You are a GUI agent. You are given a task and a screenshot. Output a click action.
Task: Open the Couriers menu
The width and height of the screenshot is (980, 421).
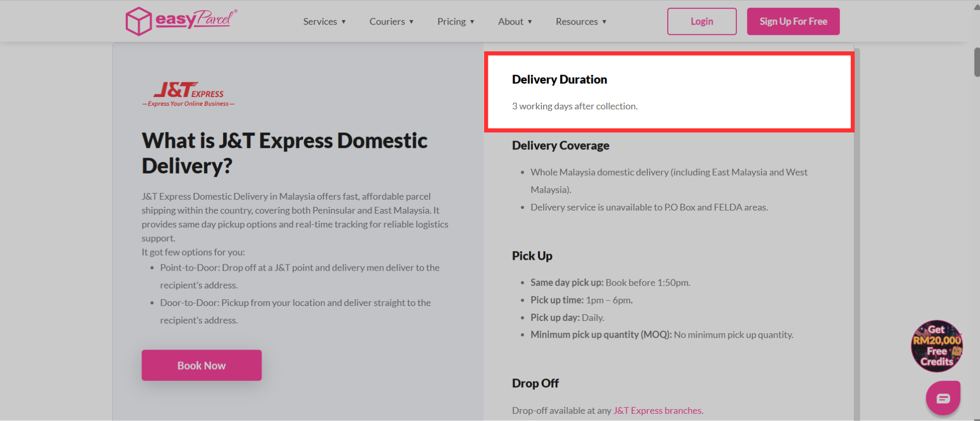[391, 22]
